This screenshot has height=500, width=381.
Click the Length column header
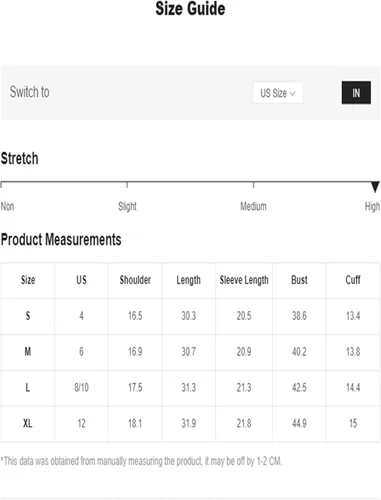[189, 280]
